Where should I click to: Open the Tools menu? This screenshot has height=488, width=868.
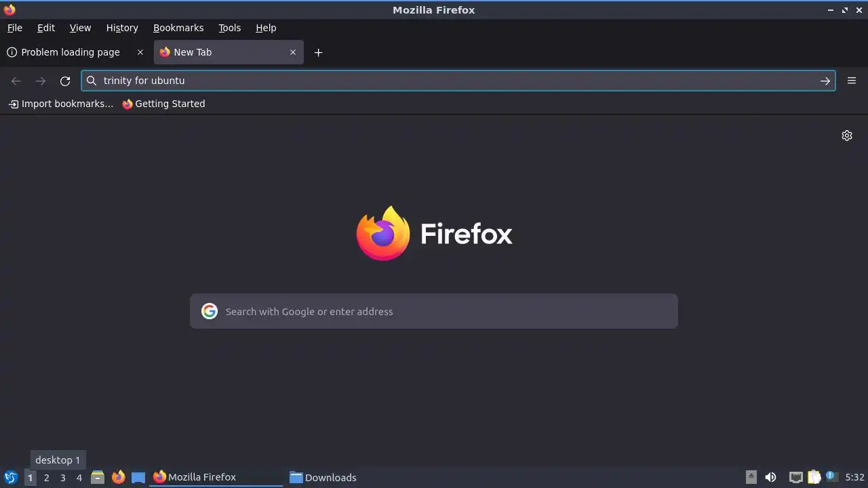click(229, 28)
